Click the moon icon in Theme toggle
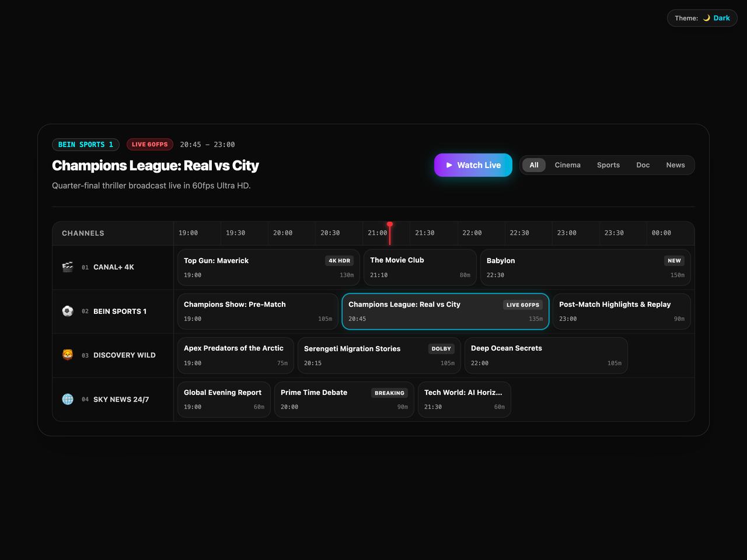 coord(706,18)
